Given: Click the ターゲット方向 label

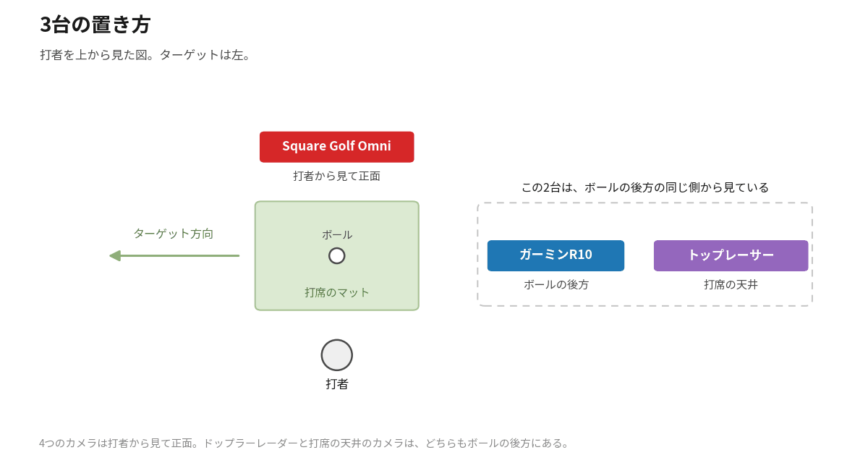Looking at the screenshot, I should click(174, 234).
